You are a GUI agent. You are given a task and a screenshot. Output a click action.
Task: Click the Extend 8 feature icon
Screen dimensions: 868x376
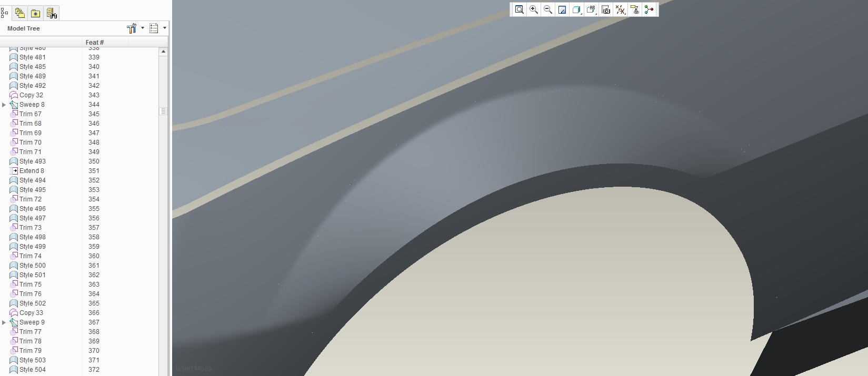point(14,171)
